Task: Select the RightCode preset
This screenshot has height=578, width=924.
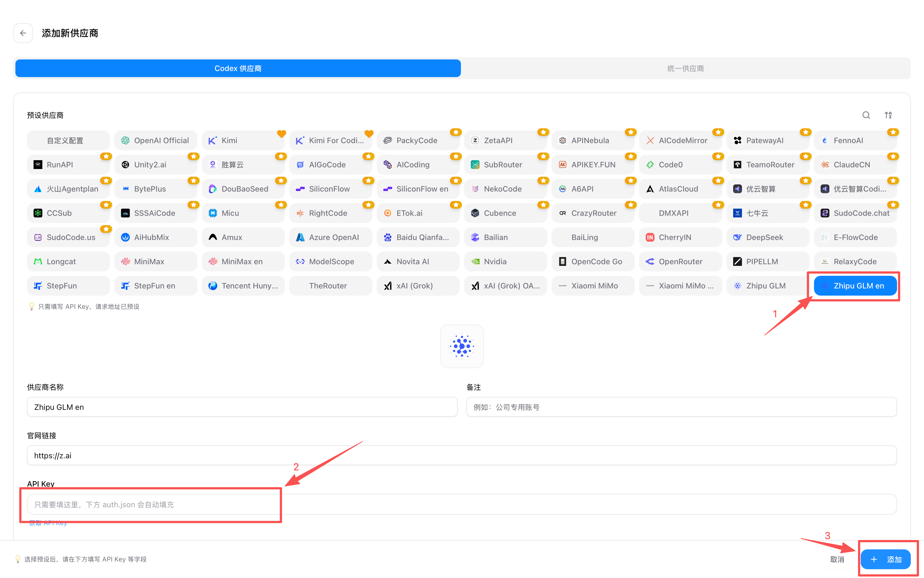Action: click(331, 213)
